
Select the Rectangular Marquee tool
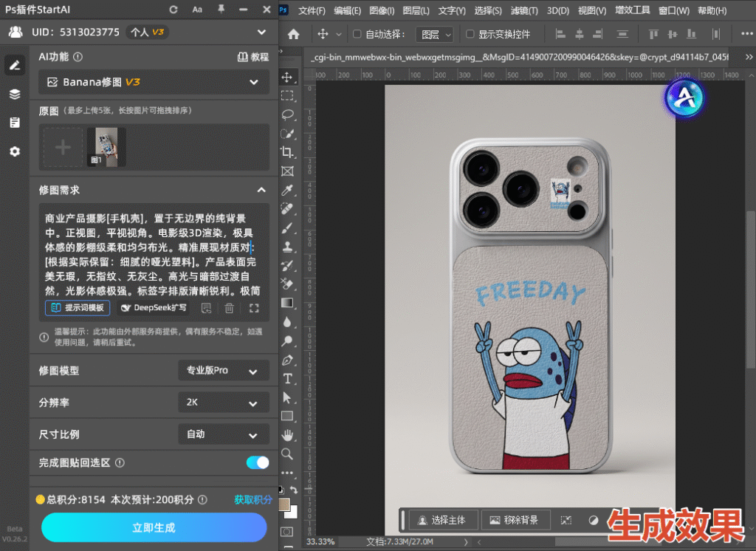click(x=287, y=95)
